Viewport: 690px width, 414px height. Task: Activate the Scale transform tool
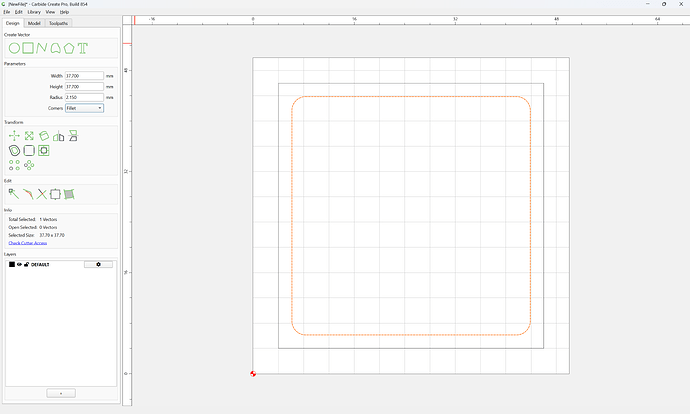(x=29, y=136)
